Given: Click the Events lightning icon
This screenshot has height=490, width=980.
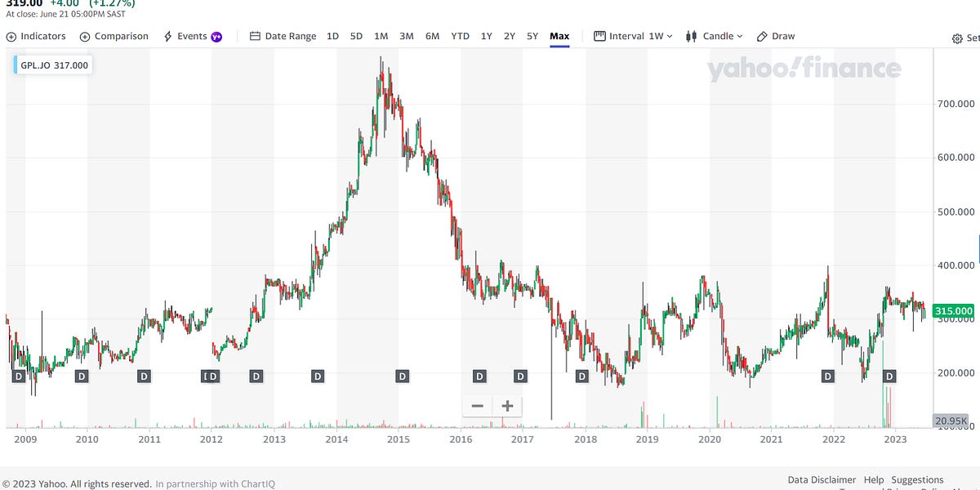Looking at the screenshot, I should pyautogui.click(x=168, y=36).
